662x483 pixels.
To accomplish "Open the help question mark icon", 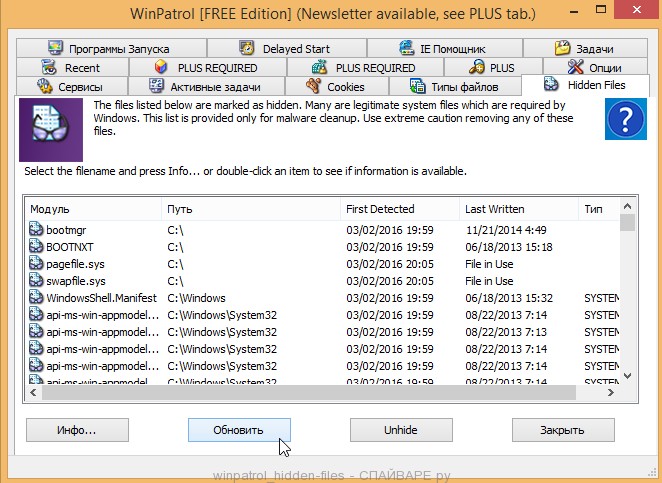I will coord(626,119).
